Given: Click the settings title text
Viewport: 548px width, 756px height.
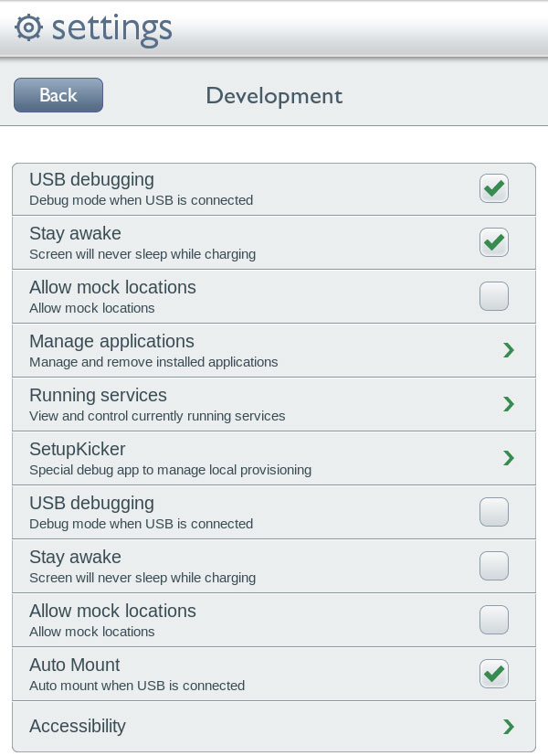Looking at the screenshot, I should pos(111,27).
